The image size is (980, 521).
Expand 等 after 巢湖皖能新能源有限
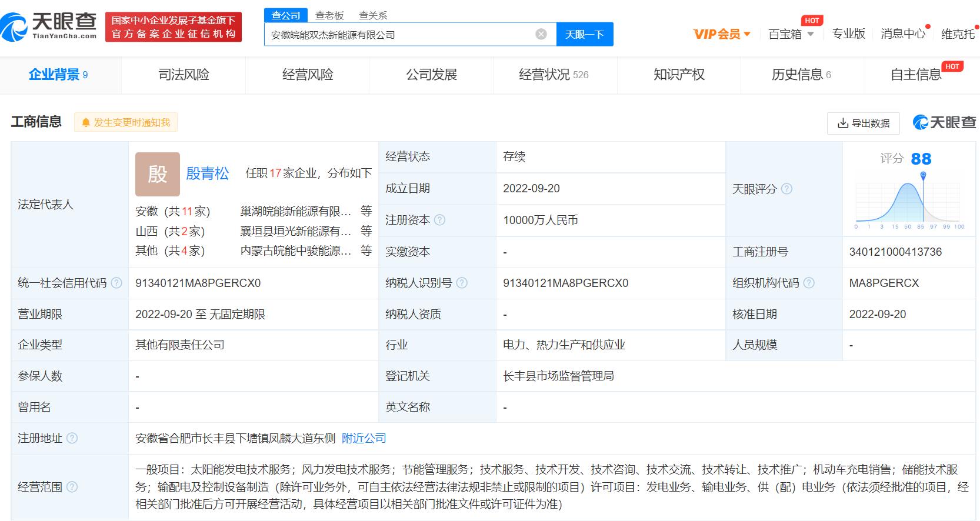pos(366,211)
